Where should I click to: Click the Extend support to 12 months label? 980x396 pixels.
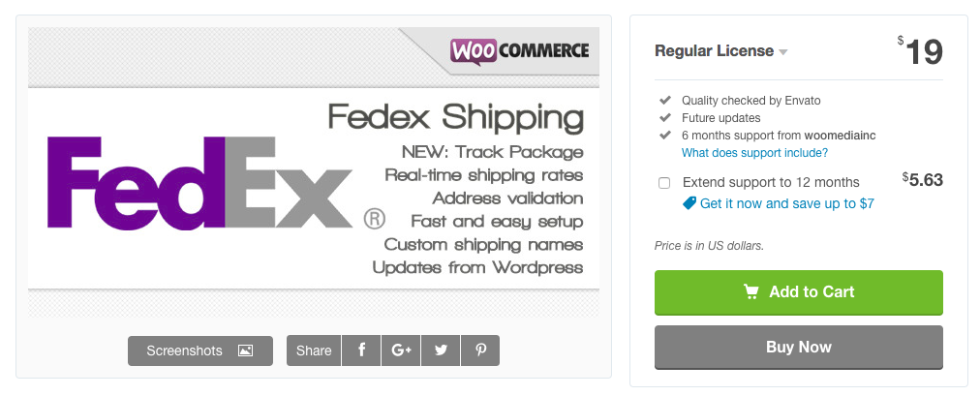coord(771,182)
